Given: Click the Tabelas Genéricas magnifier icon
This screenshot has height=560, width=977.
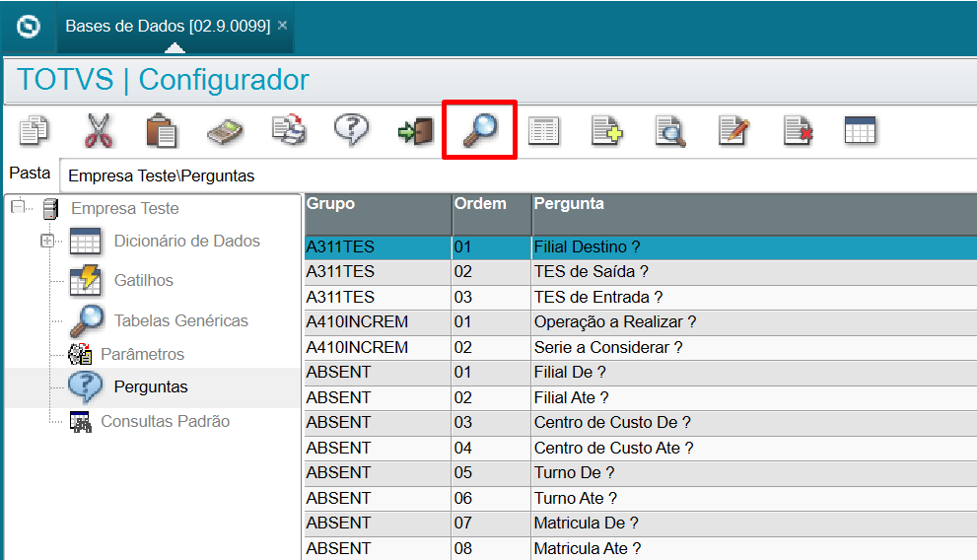Looking at the screenshot, I should pyautogui.click(x=87, y=320).
